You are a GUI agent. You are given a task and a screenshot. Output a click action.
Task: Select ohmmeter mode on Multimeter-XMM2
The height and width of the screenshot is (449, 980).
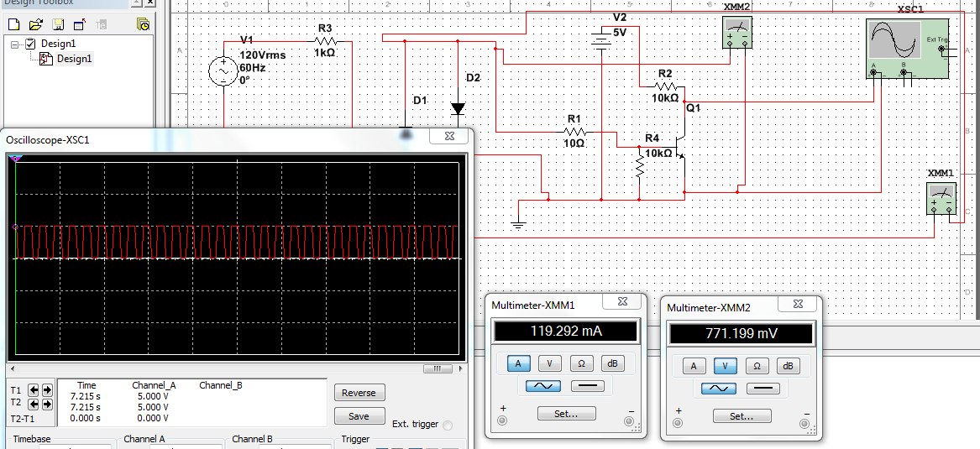tap(757, 366)
